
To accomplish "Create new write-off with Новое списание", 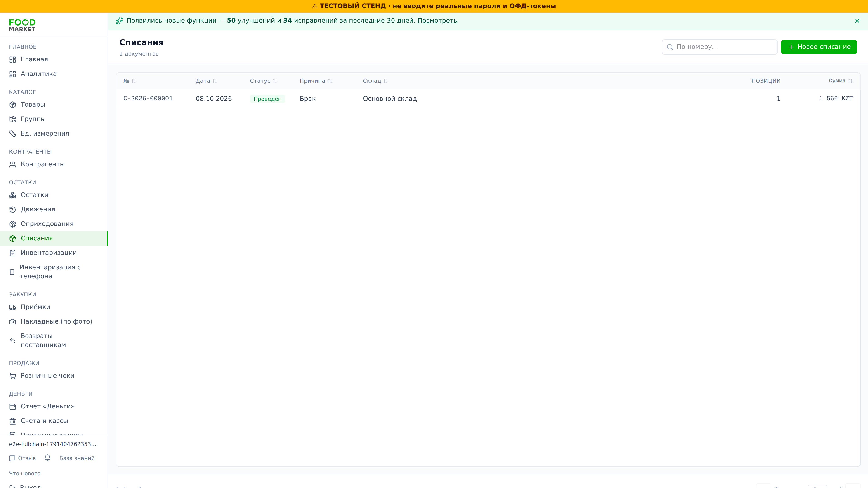I will pyautogui.click(x=819, y=47).
